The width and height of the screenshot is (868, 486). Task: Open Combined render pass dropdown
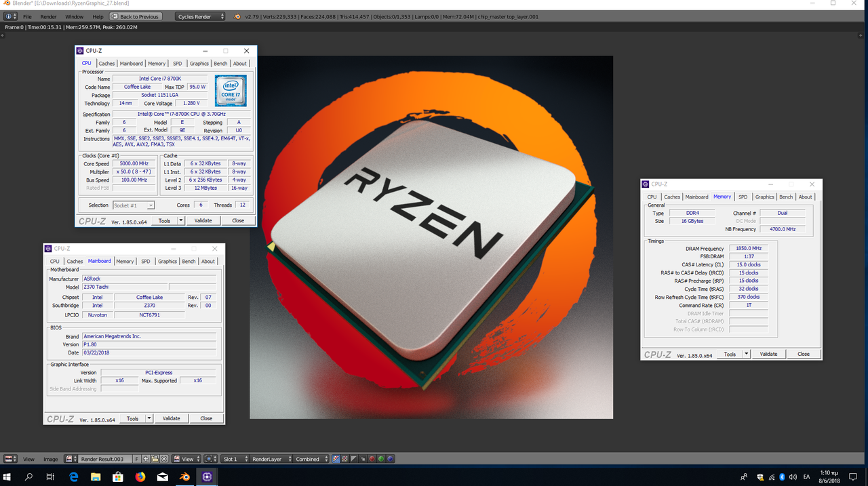click(x=311, y=459)
